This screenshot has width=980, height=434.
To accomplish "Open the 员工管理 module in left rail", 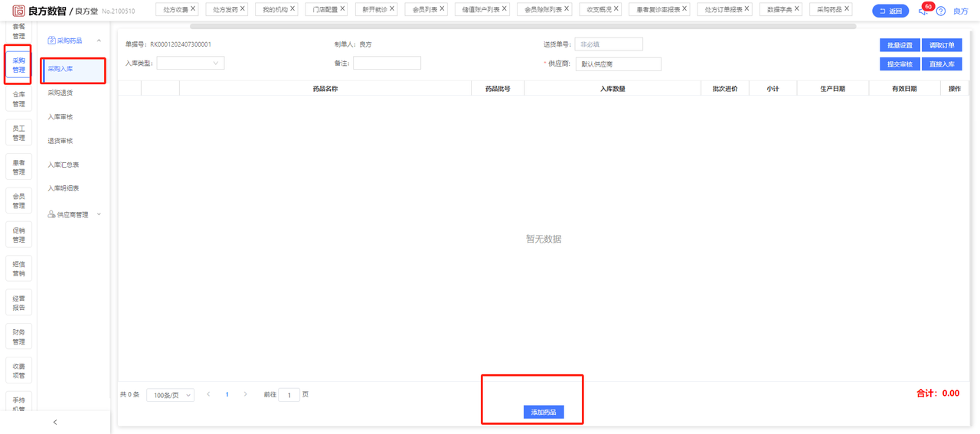I will coord(18,133).
